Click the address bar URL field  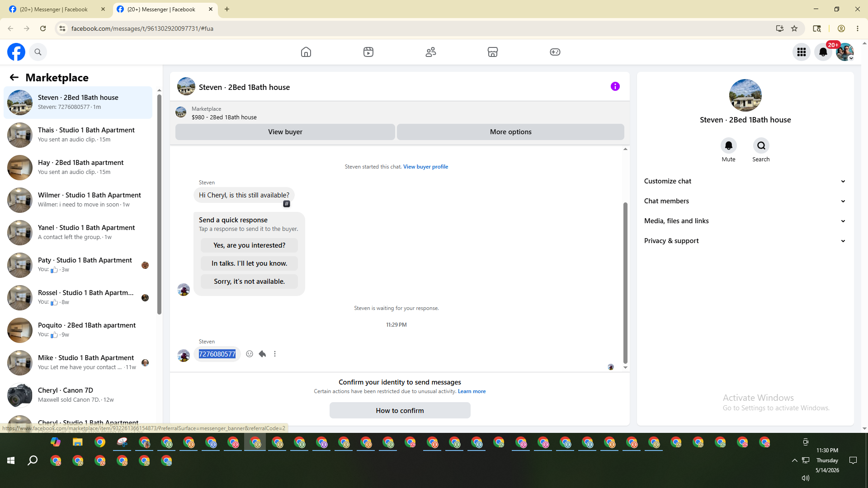[420, 28]
